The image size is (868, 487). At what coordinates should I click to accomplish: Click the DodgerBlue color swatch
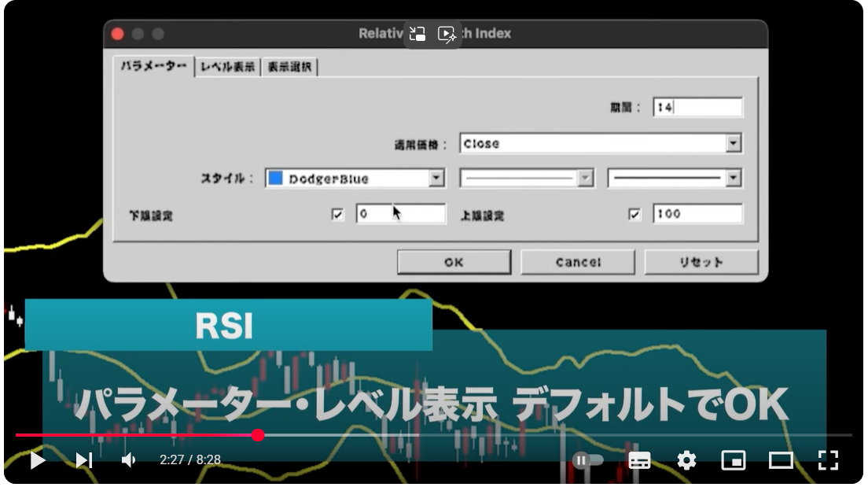(x=275, y=178)
